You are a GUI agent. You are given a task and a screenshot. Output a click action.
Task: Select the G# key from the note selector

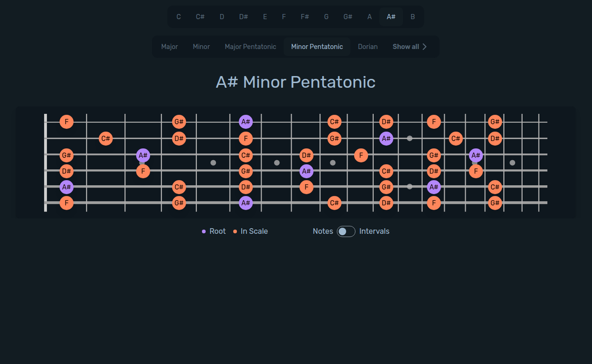click(x=347, y=16)
